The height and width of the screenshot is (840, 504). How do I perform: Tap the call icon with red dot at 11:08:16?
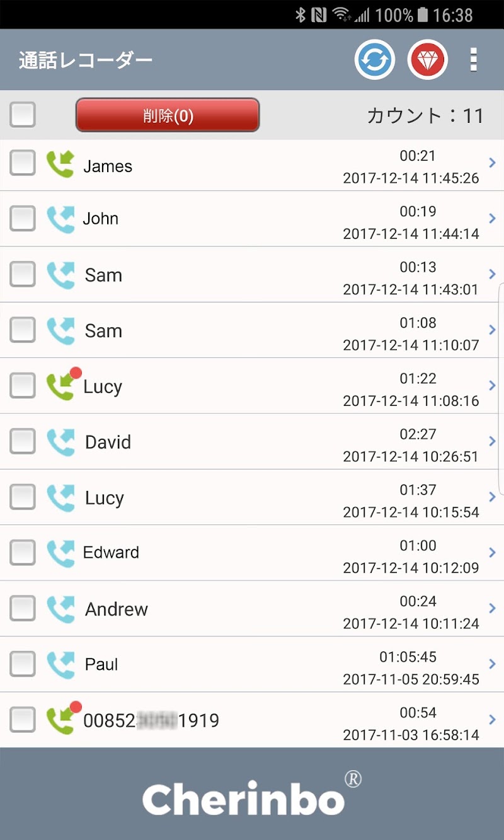tap(62, 386)
